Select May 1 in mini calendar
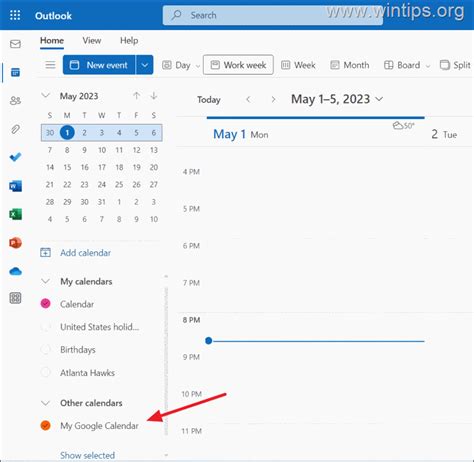474x462 pixels. 67,132
